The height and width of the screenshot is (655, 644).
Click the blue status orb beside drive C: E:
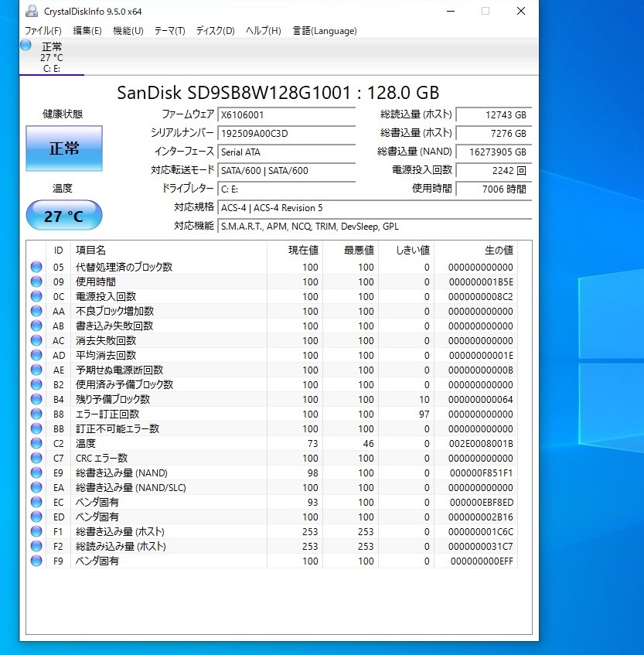[26, 46]
